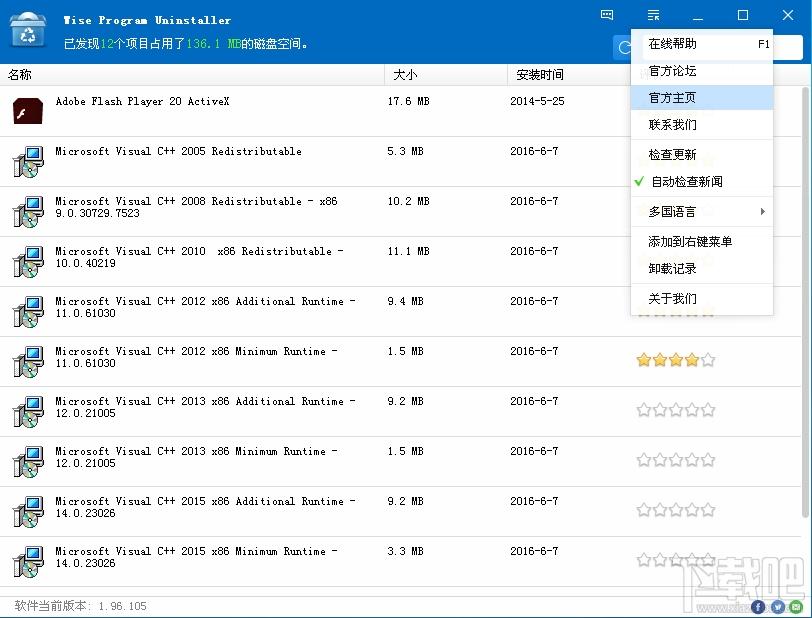Image resolution: width=812 pixels, height=618 pixels.
Task: Open 卸载记录 from the menu
Action: [x=702, y=268]
